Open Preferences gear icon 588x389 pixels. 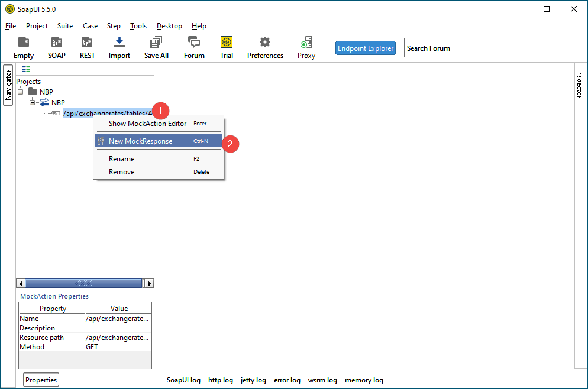tap(265, 43)
